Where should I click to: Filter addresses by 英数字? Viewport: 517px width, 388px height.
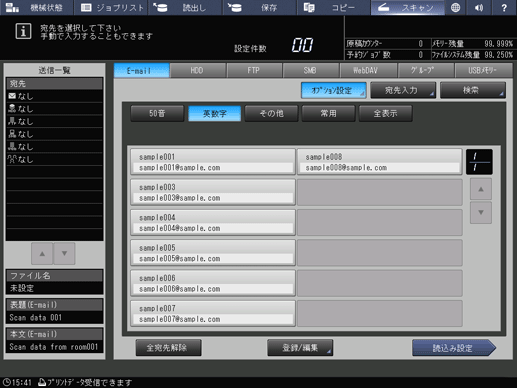click(x=214, y=113)
